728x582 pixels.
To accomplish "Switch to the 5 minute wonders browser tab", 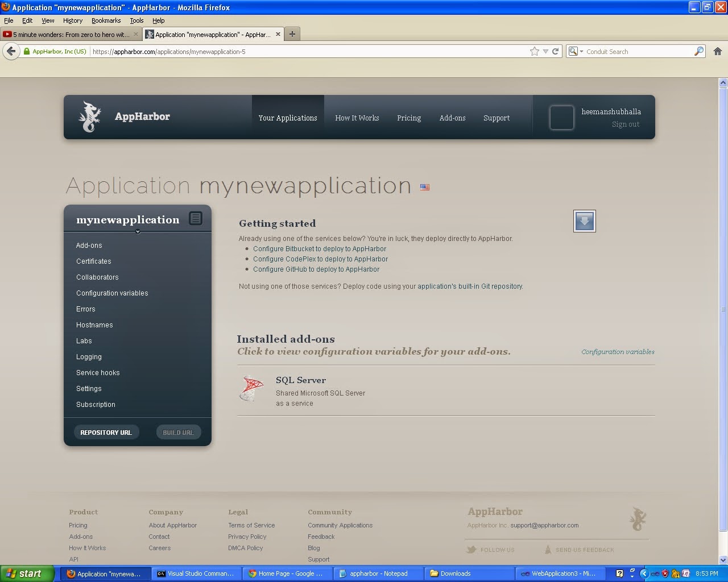I will point(71,34).
